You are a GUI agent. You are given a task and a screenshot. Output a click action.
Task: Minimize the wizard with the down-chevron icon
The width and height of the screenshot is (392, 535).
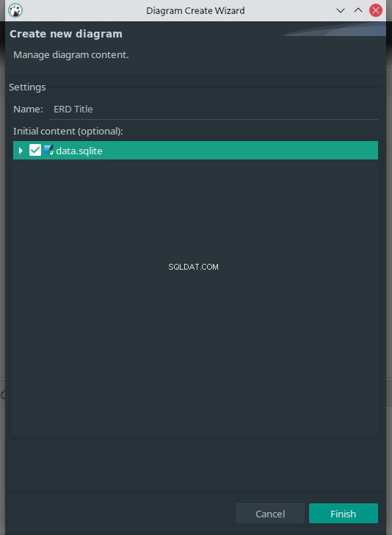coord(340,10)
